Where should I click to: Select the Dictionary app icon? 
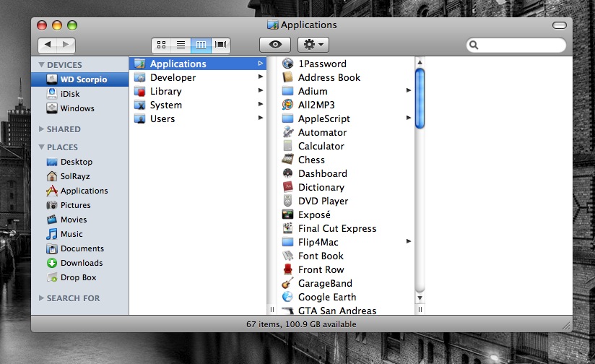click(287, 187)
